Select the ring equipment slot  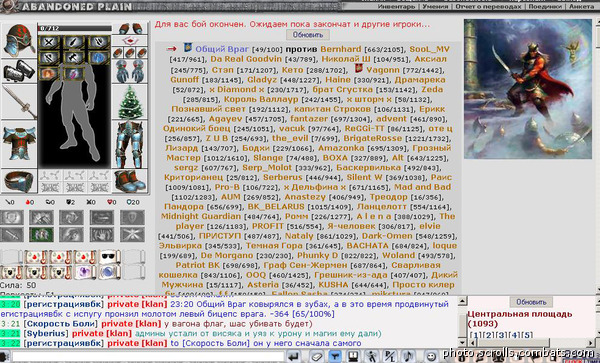click(x=19, y=181)
